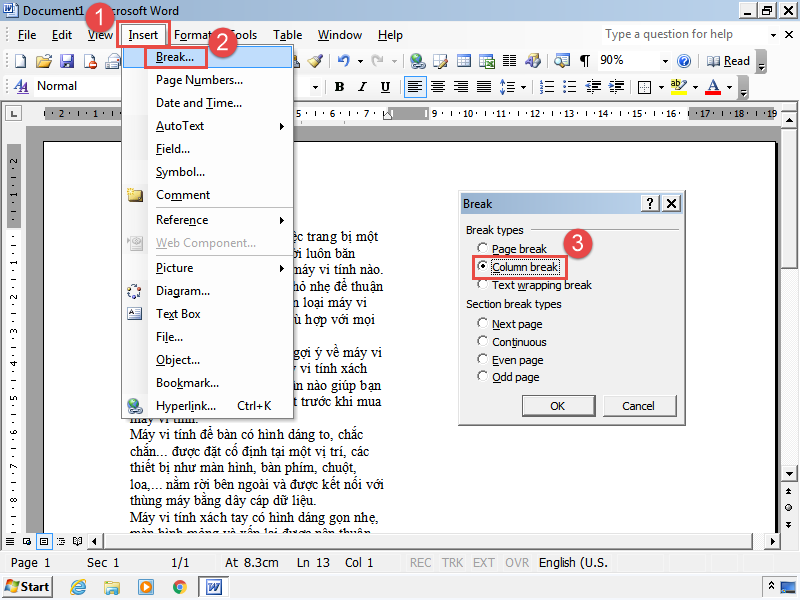
Task: Toggle Print Layout view button
Action: tap(44, 541)
